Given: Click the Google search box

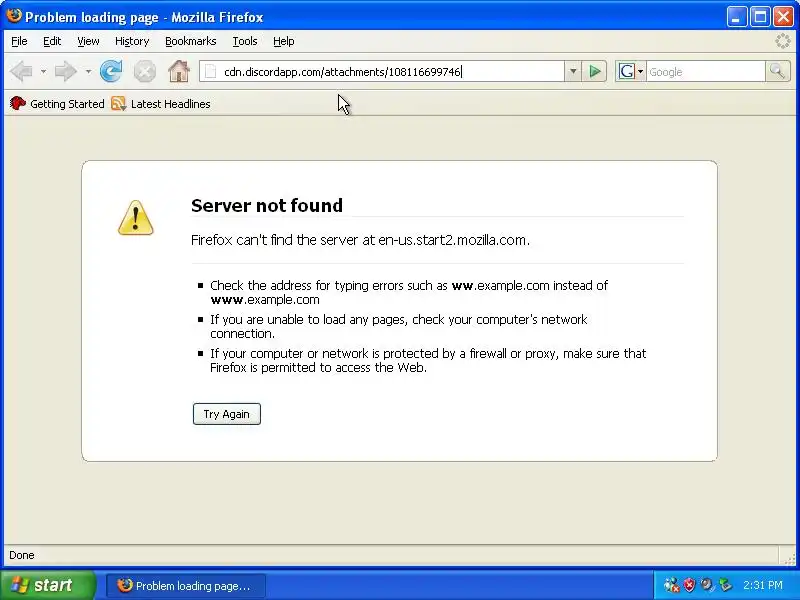Looking at the screenshot, I should (706, 72).
